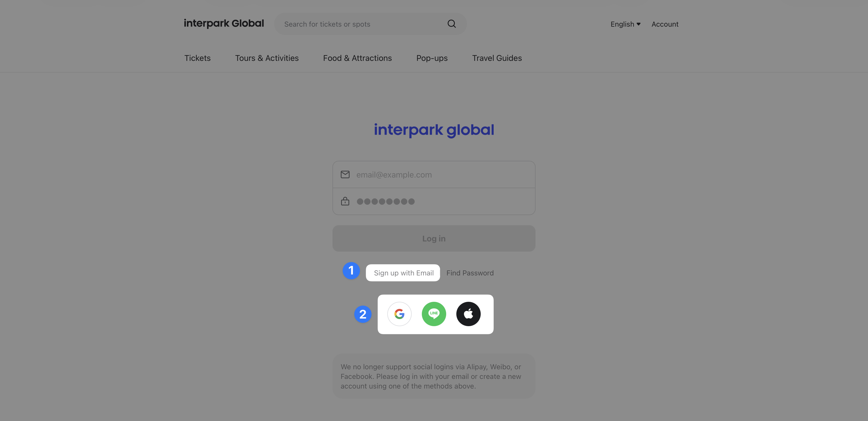Open the Travel Guides menu
The image size is (868, 421).
(497, 58)
